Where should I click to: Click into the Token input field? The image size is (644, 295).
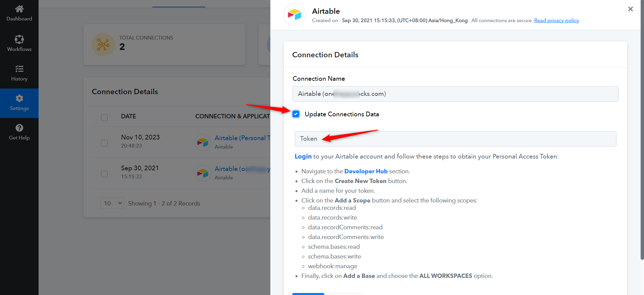coord(455,139)
